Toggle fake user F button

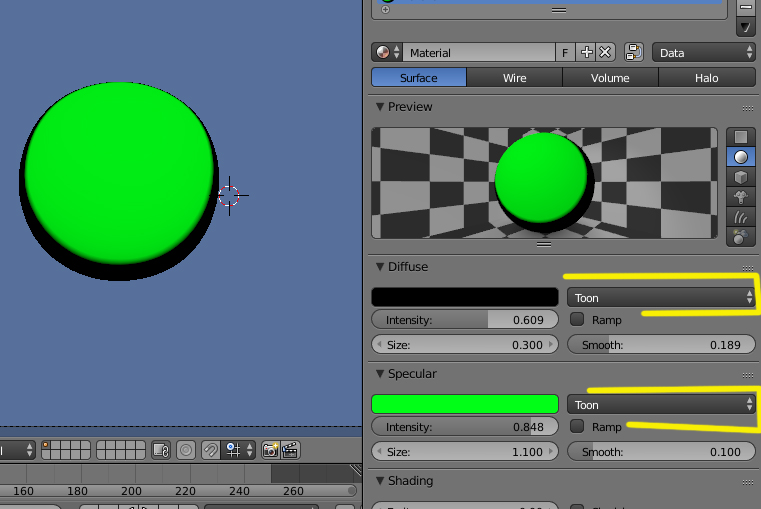point(565,52)
